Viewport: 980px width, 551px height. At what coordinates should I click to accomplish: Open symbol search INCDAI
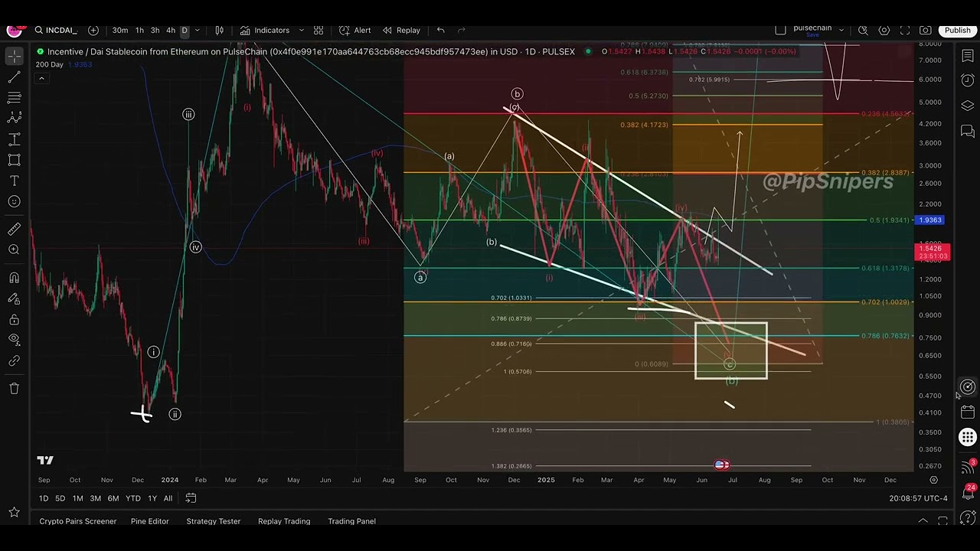click(56, 31)
